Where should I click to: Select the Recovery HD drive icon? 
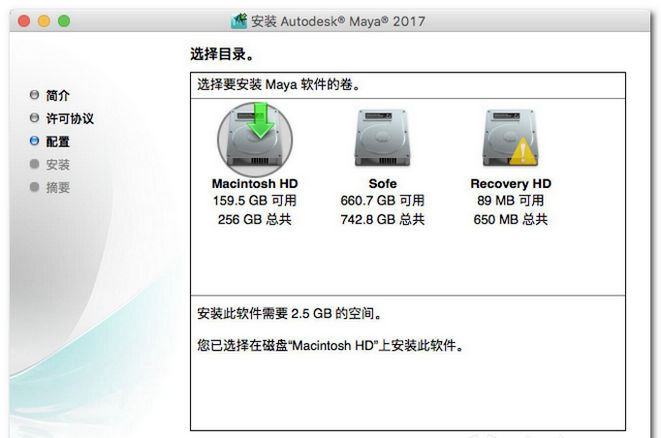pos(510,138)
